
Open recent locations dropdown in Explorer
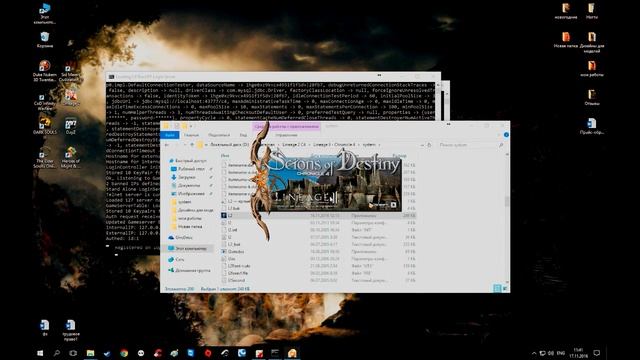coord(184,145)
